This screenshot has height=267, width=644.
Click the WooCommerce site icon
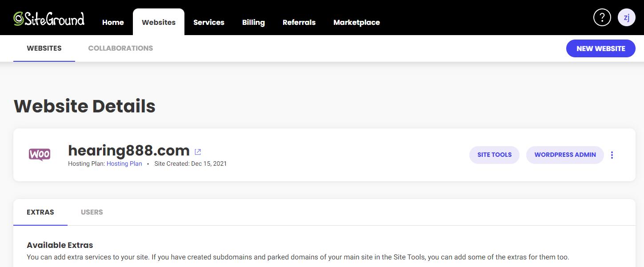pyautogui.click(x=40, y=155)
